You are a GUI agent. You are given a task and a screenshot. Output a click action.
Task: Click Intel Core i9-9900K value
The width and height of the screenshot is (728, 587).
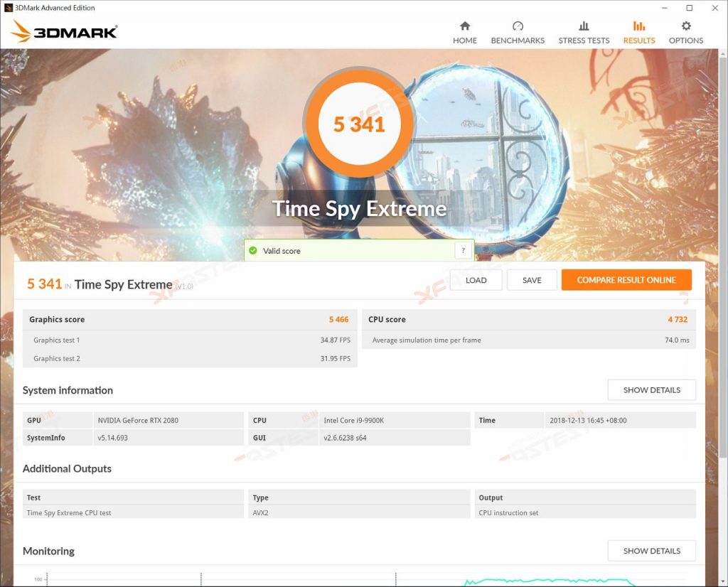[x=354, y=421]
